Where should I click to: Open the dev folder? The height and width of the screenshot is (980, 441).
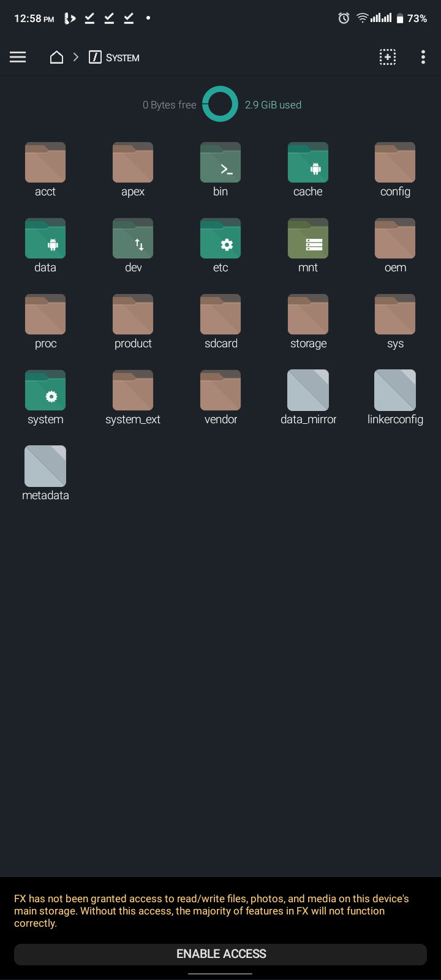click(133, 239)
